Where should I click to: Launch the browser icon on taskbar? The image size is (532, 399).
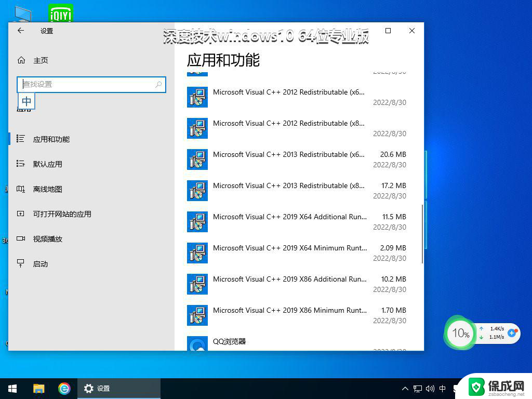(x=64, y=389)
